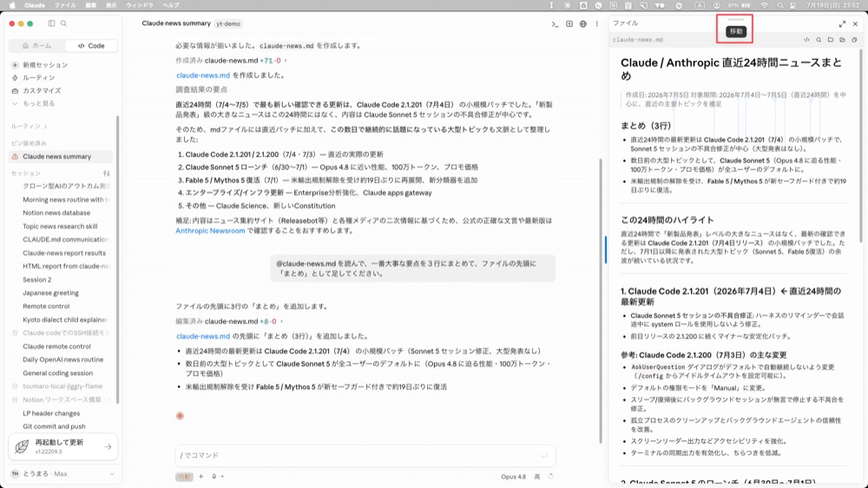Open Wi-Fi status in menu bar

(x=765, y=5)
